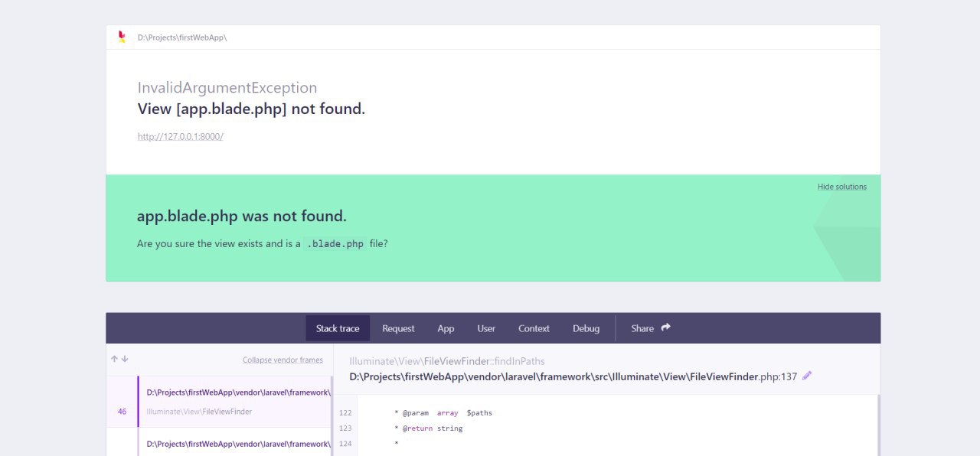Click the .blade.php inline code text
Screen dimensions: 980x456
335,244
